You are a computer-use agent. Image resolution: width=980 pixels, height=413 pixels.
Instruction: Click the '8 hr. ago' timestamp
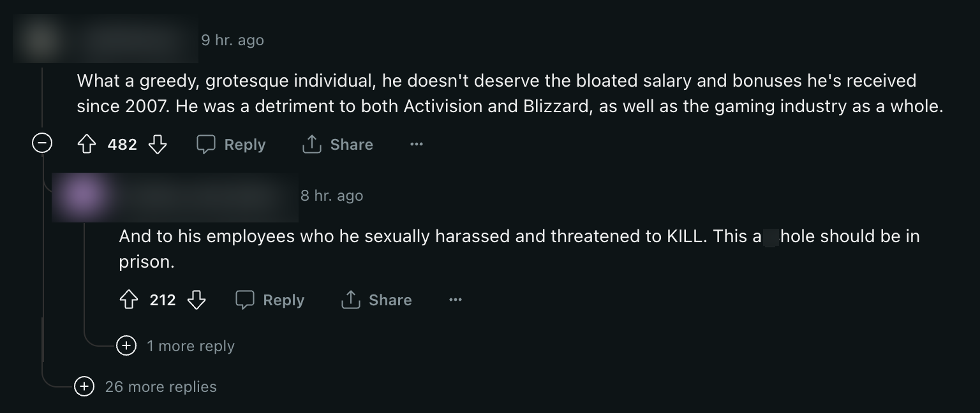pyautogui.click(x=332, y=196)
